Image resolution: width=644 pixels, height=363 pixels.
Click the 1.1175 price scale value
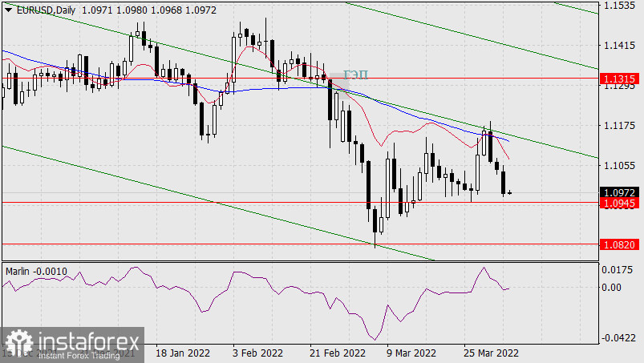pyautogui.click(x=619, y=125)
